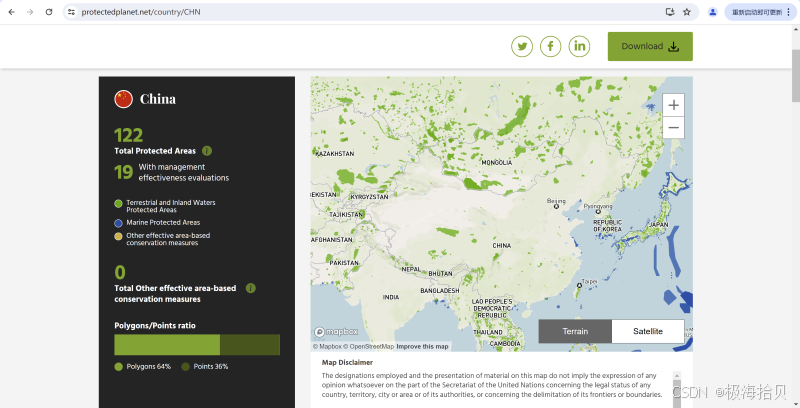Click the points segment of ratio bar

tap(250, 345)
